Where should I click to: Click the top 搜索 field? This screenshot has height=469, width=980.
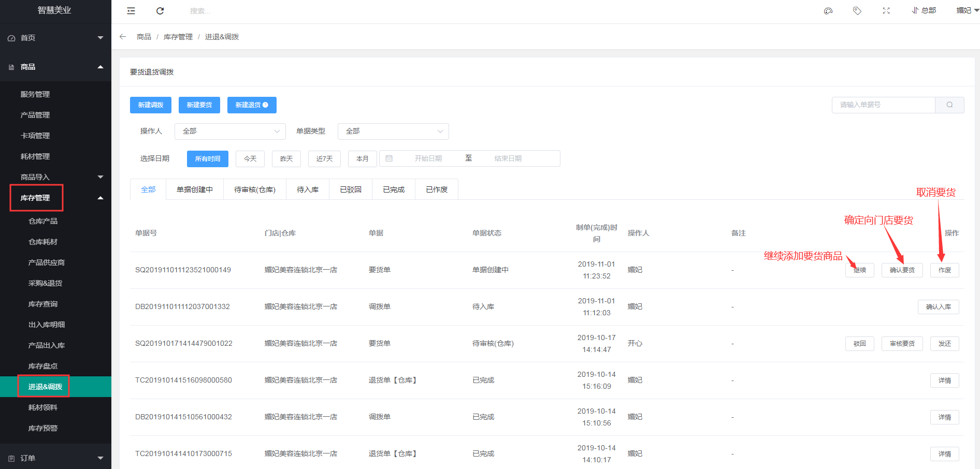(x=200, y=11)
